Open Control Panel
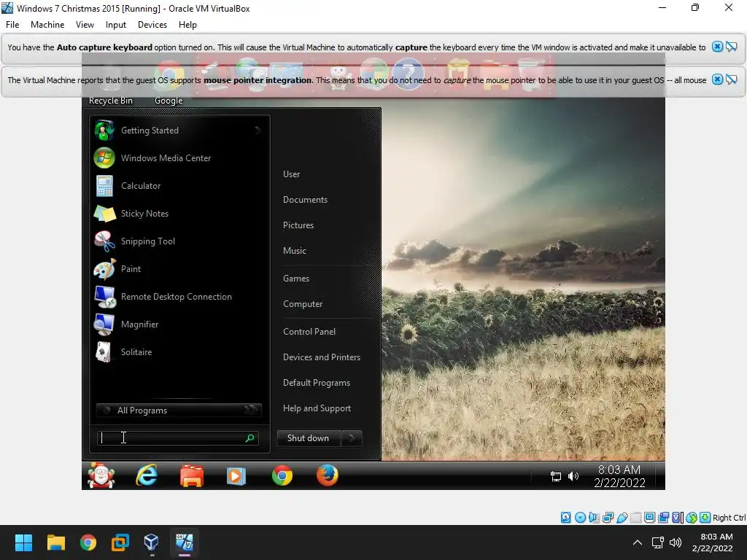The image size is (747, 560). point(309,332)
